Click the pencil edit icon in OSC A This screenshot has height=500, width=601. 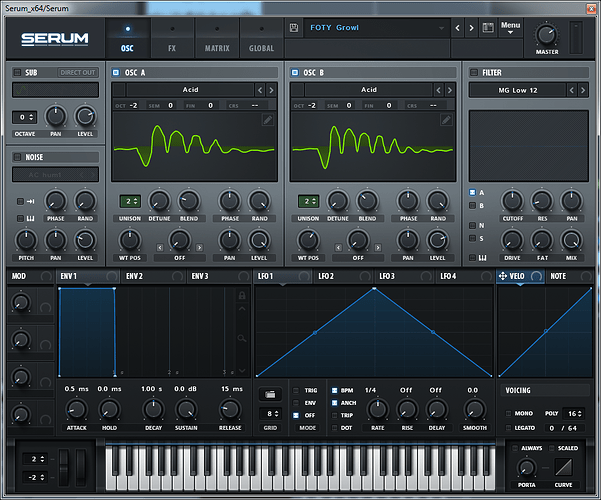tap(268, 120)
